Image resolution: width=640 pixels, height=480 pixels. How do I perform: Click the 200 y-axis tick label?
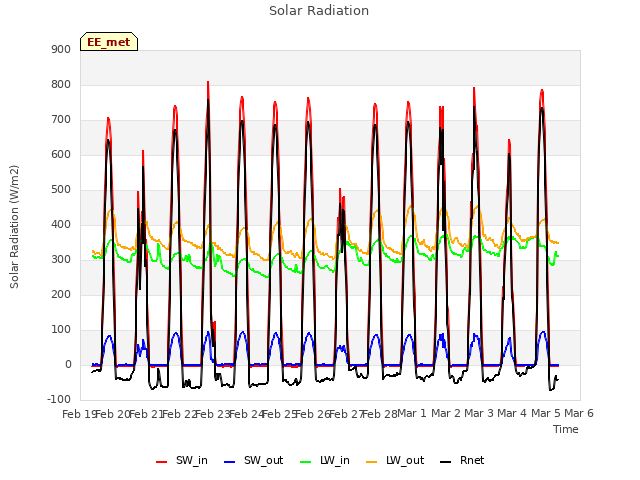(61, 295)
